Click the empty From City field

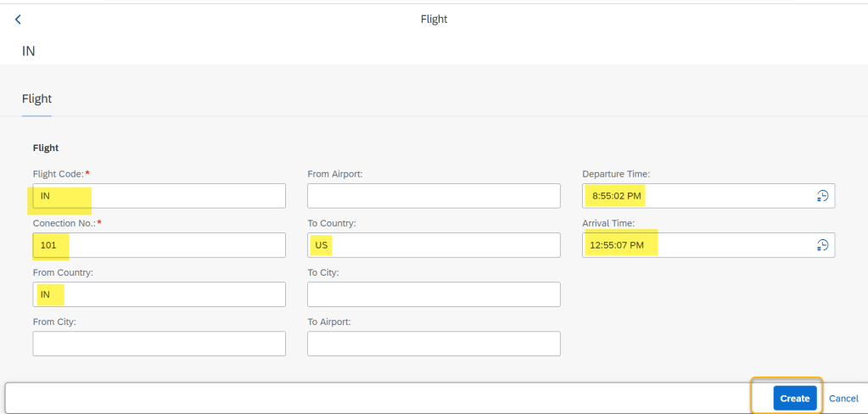(x=159, y=344)
